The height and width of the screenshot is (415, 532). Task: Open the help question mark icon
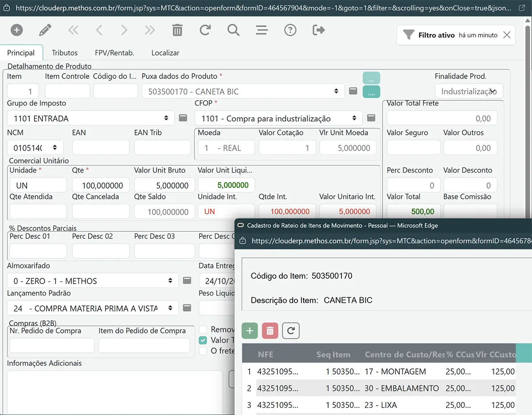coord(290,30)
